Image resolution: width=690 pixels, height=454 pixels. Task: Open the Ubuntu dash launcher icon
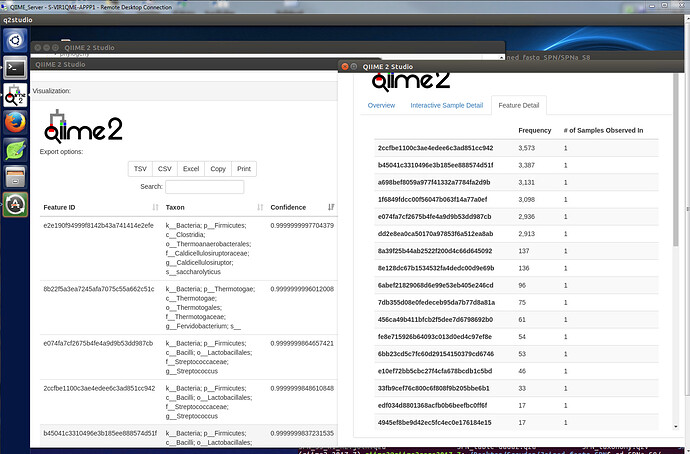pyautogui.click(x=15, y=41)
